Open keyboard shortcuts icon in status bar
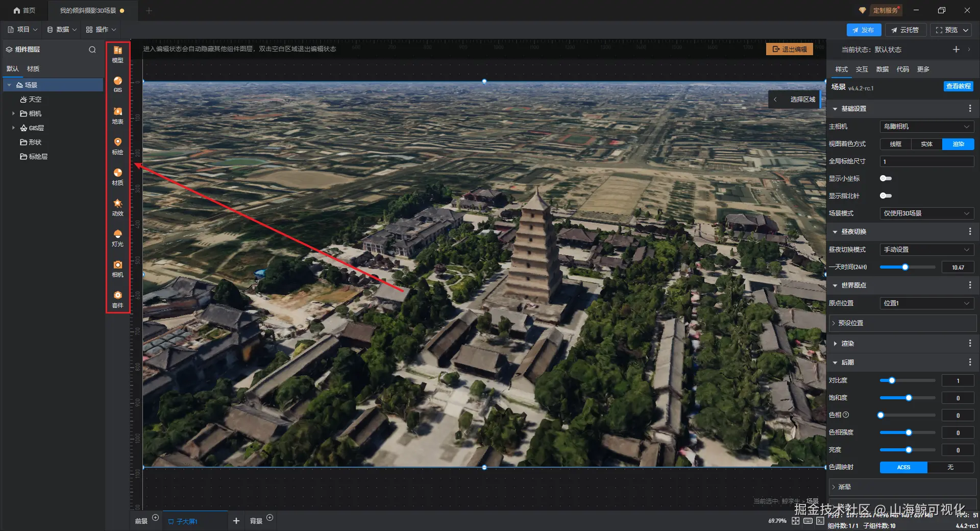Viewport: 980px width, 531px height. [808, 521]
